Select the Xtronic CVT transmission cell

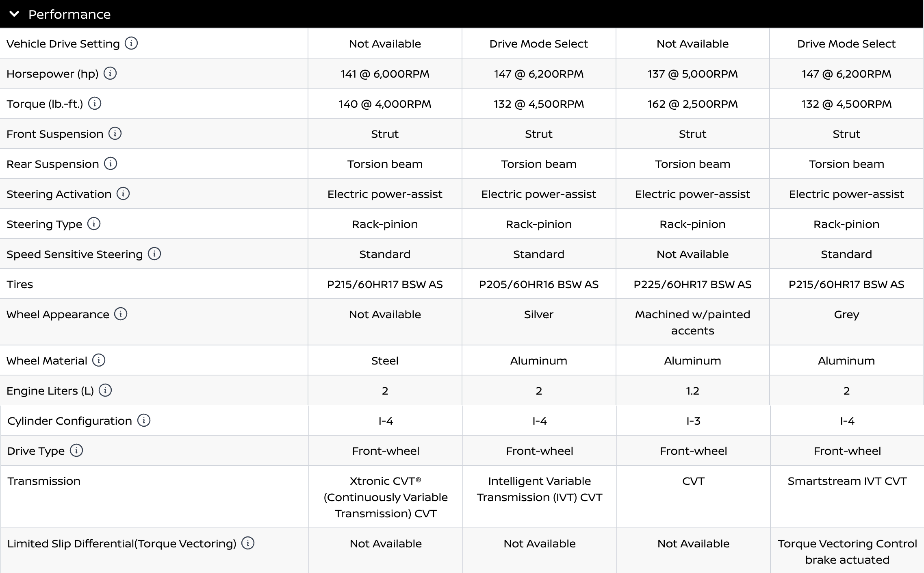point(386,497)
